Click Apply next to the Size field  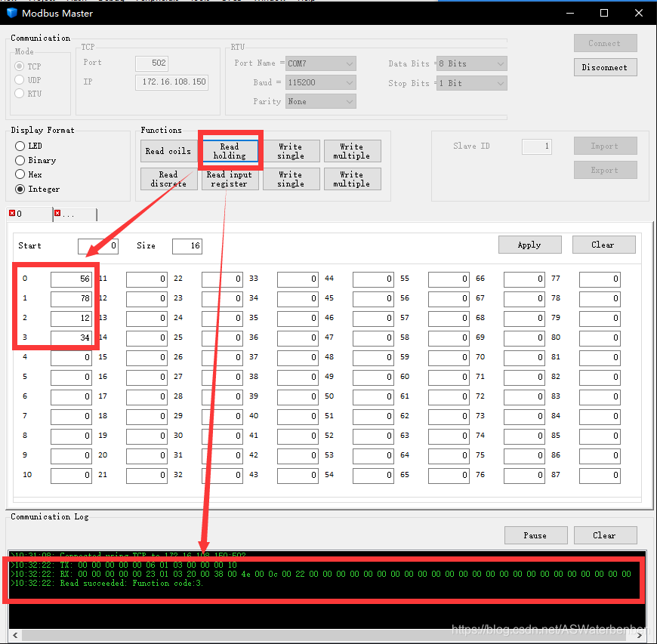coord(529,245)
